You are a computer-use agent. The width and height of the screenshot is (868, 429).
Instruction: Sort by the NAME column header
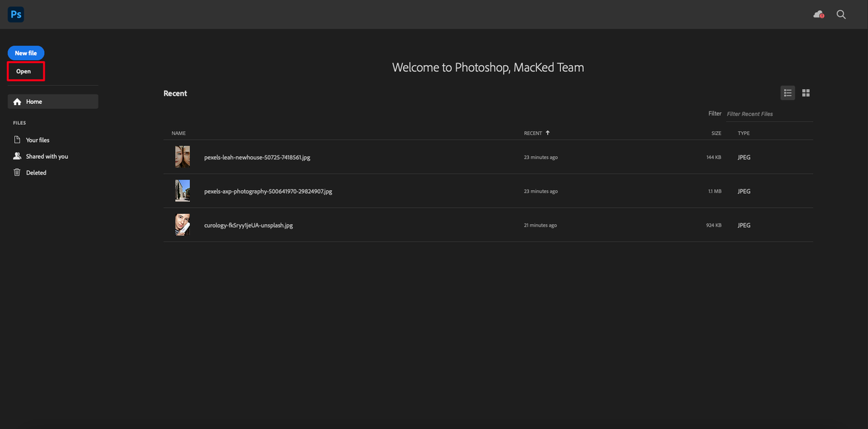pyautogui.click(x=178, y=133)
